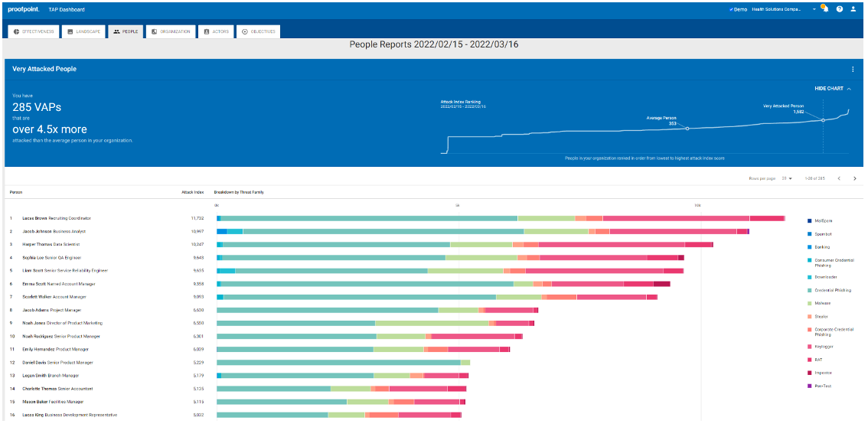Select the People tab
The height and width of the screenshot is (427, 868).
click(126, 31)
